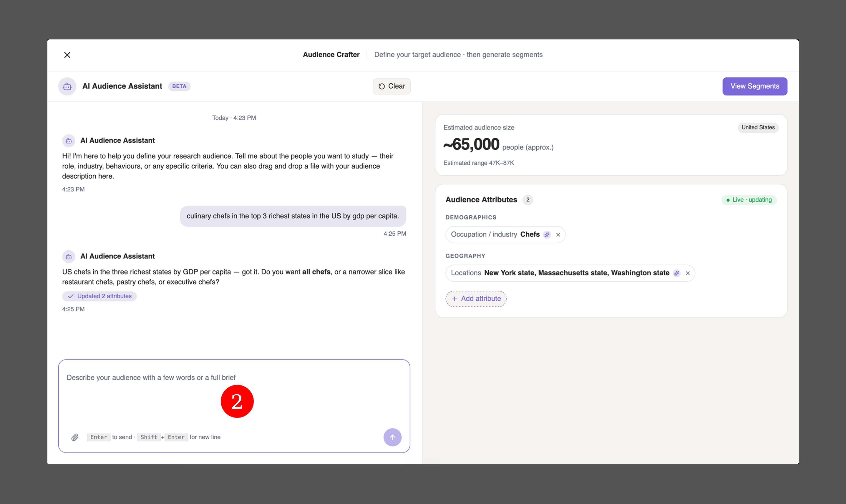This screenshot has height=504, width=846.
Task: Click the robot avatar beside the first assistant message
Action: pos(69,141)
